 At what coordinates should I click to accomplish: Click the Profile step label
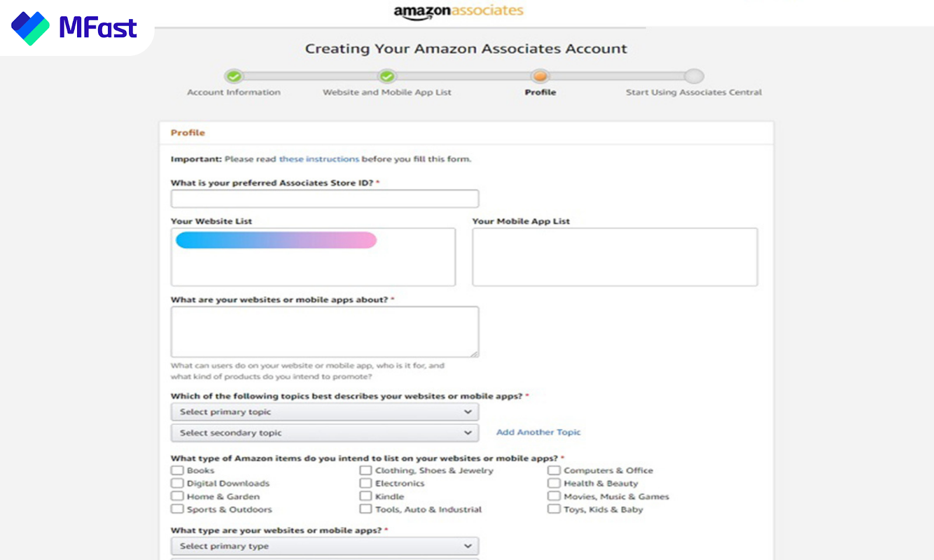pyautogui.click(x=541, y=92)
